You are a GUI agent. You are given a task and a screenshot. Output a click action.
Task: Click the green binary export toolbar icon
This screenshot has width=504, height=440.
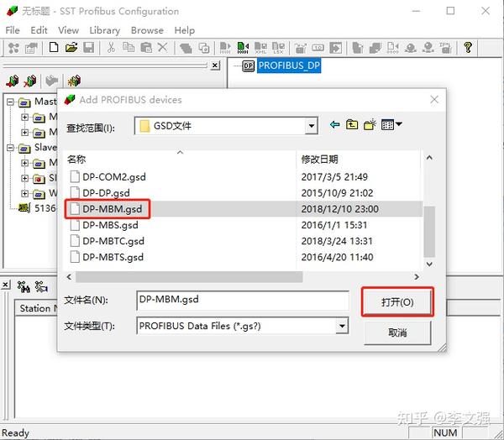pyautogui.click(x=243, y=48)
